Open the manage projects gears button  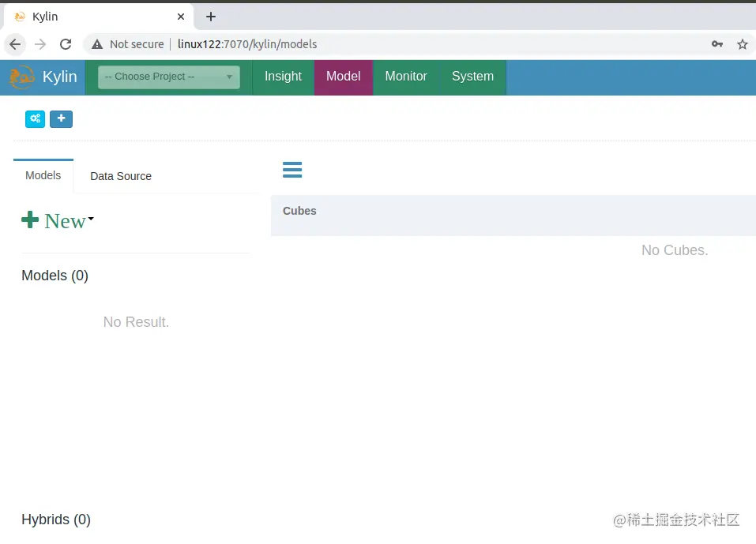pos(36,119)
